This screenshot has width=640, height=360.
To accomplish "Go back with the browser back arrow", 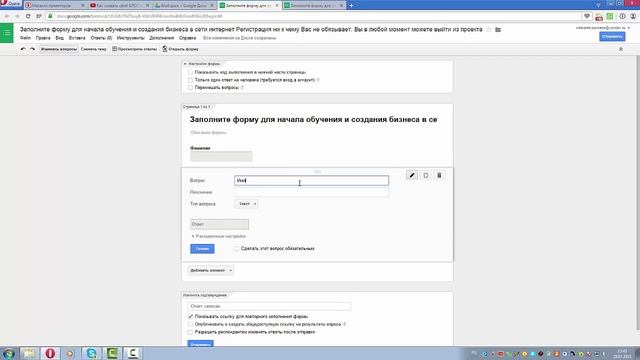I will coord(7,16).
